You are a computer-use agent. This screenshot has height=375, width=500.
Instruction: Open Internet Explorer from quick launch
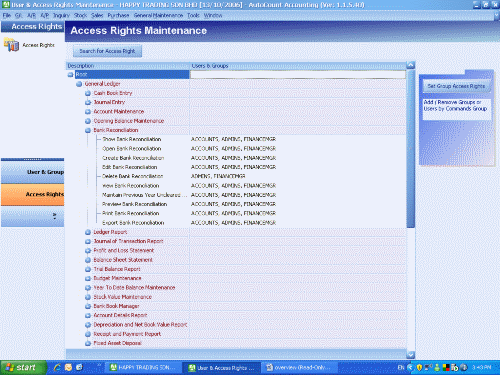coord(57,367)
